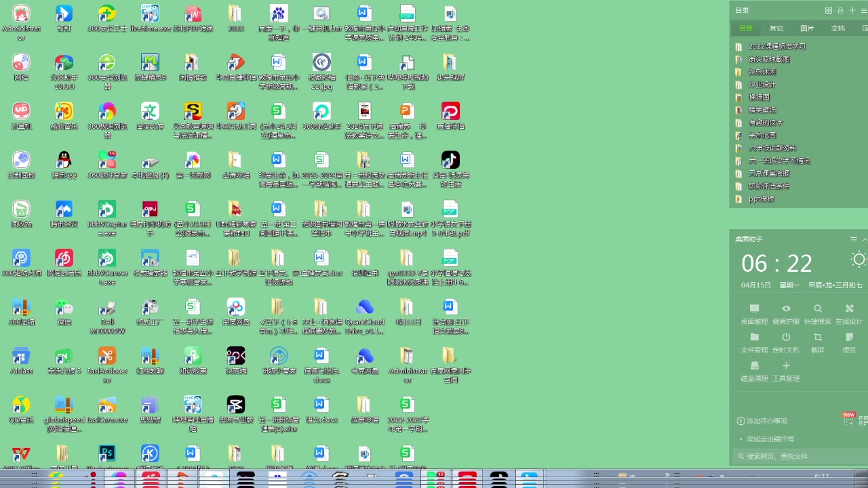Open 按键精灵9 shortcut

click(150, 67)
